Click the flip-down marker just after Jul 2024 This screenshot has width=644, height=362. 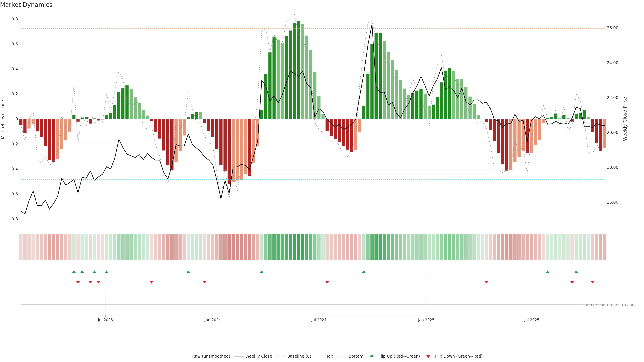tap(327, 282)
